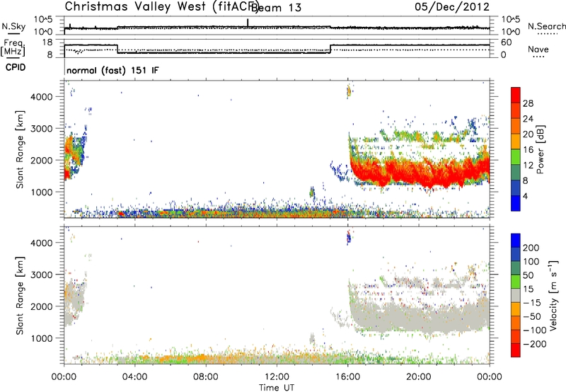
Task: Pick the Velocity swatch between 100 and 200
Action: 516,254
